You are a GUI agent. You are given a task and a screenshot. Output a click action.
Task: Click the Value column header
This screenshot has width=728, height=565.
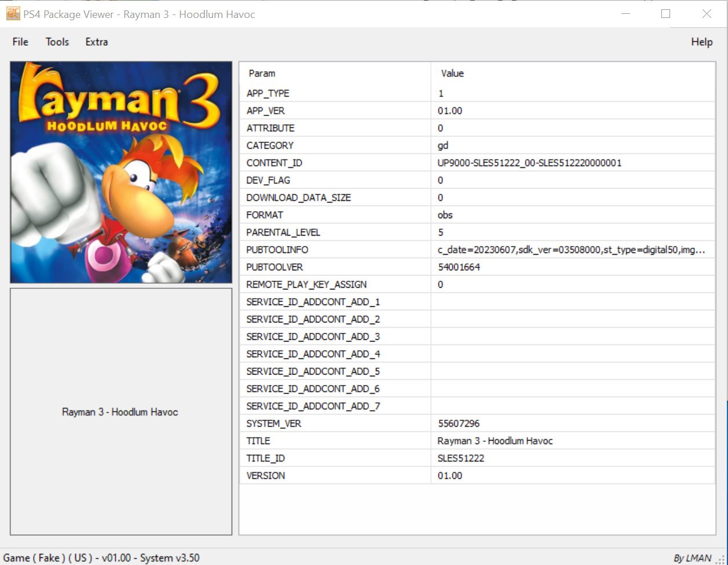point(452,74)
